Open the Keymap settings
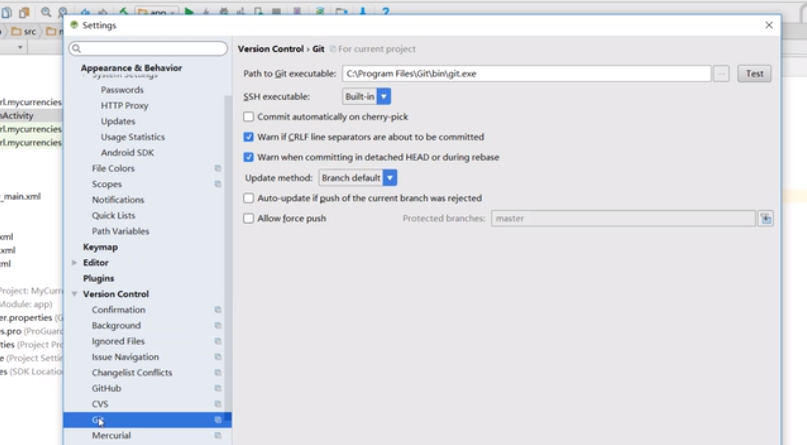Screen dimensions: 807x445 100,247
